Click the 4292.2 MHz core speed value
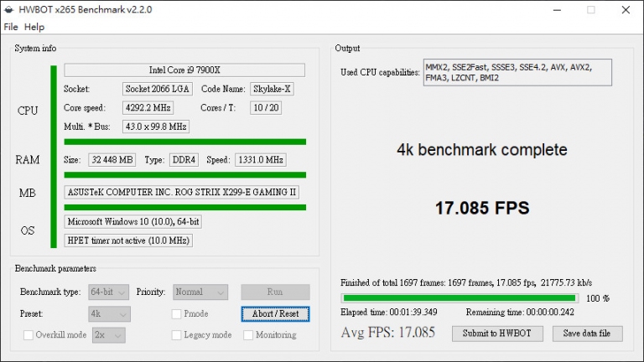The height and width of the screenshot is (362, 644). (x=148, y=108)
